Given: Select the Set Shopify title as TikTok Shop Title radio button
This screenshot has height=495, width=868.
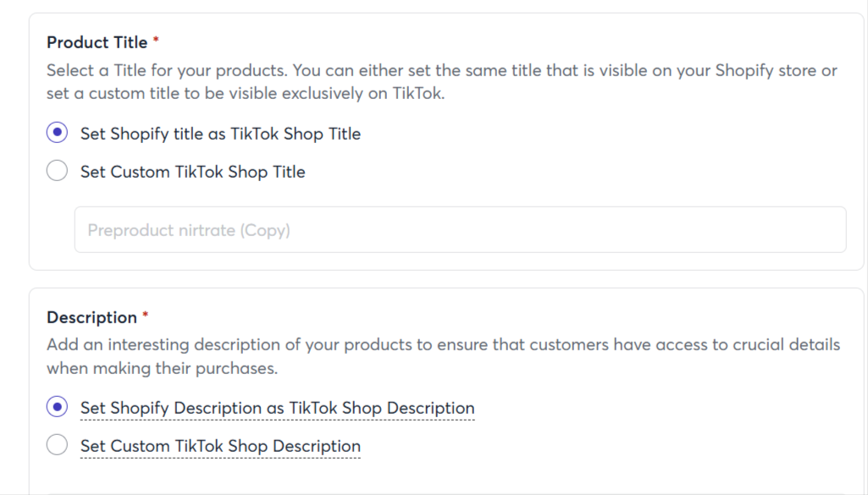Looking at the screenshot, I should pyautogui.click(x=57, y=133).
